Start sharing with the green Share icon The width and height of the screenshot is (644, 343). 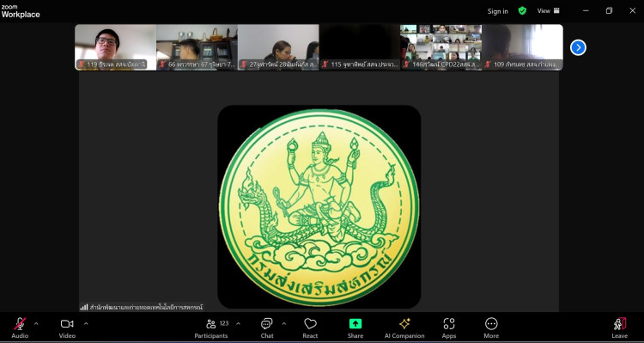pos(355,324)
